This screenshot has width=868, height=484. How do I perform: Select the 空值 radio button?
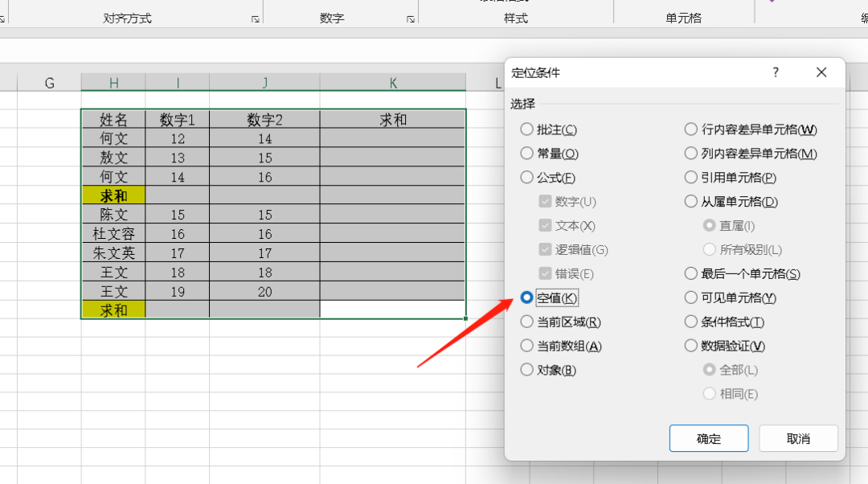coord(526,297)
